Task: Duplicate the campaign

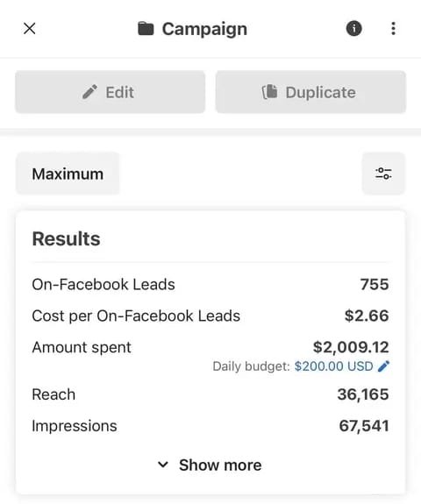Action: pos(310,92)
